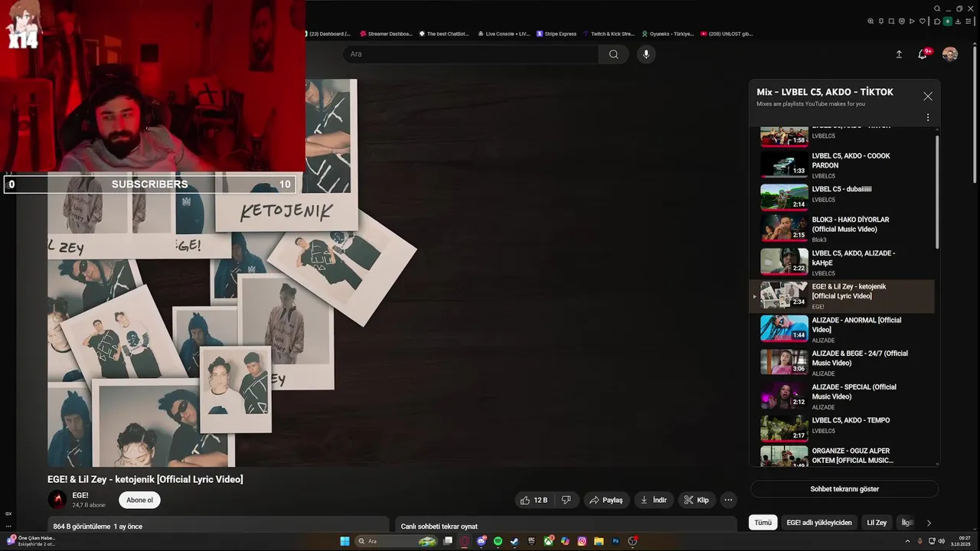This screenshot has height=551, width=980.
Task: Click the ad blocker shield icon
Action: (902, 21)
